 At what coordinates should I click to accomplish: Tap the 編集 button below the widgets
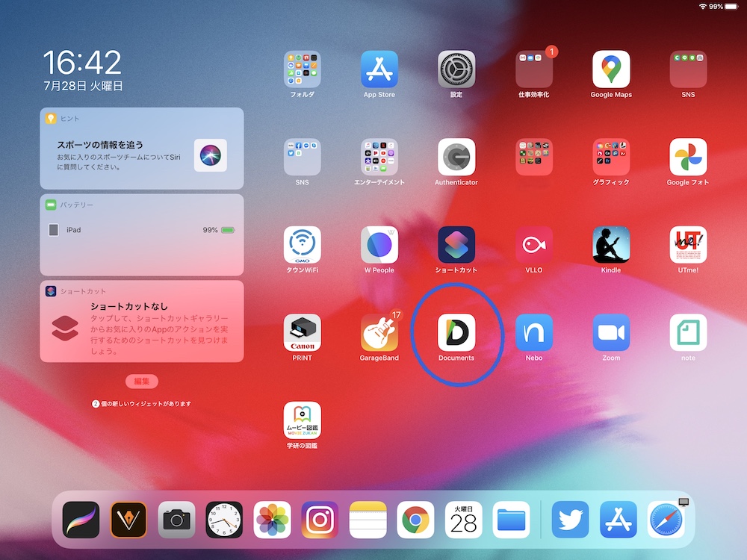point(142,382)
